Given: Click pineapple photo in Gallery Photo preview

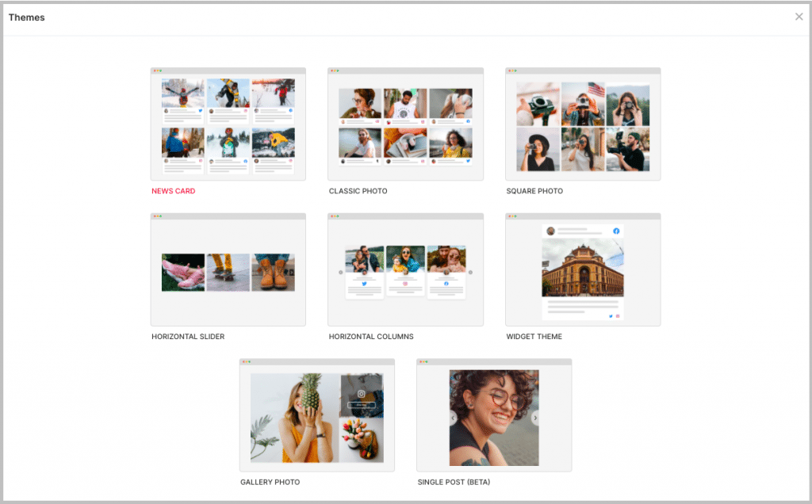Looking at the screenshot, I should pyautogui.click(x=294, y=418).
